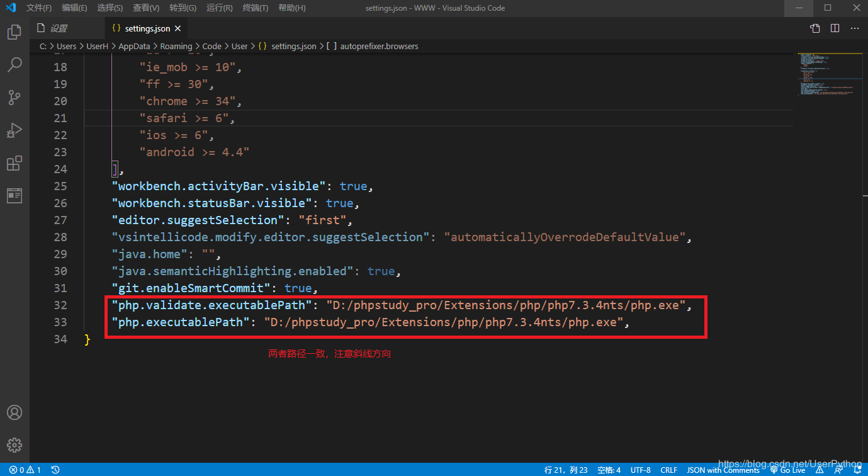
Task: Click the "php.executablePath" key
Action: click(181, 322)
